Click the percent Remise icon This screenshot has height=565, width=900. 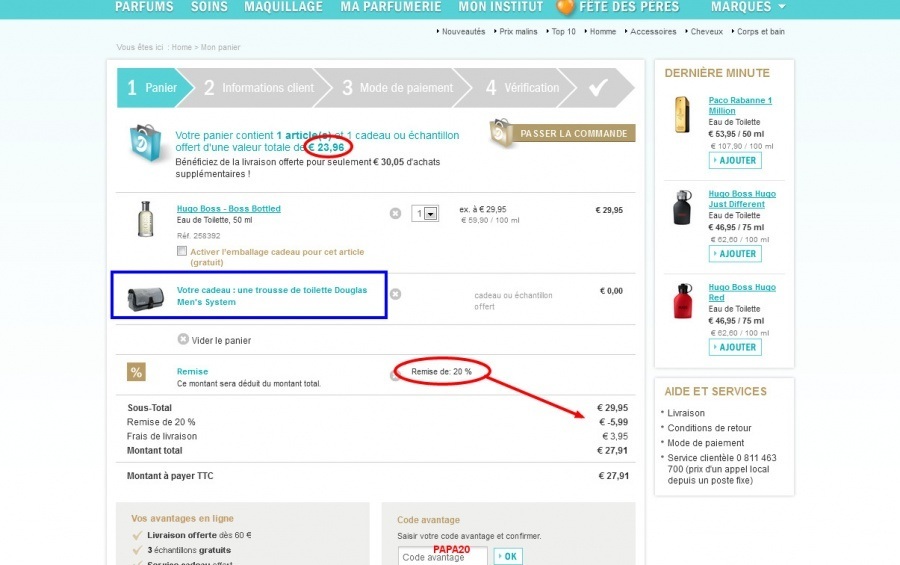(x=136, y=373)
